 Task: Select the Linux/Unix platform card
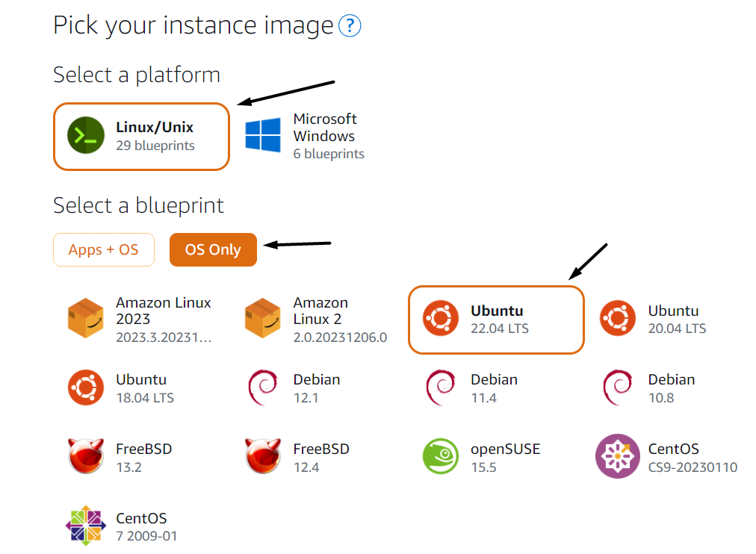142,136
